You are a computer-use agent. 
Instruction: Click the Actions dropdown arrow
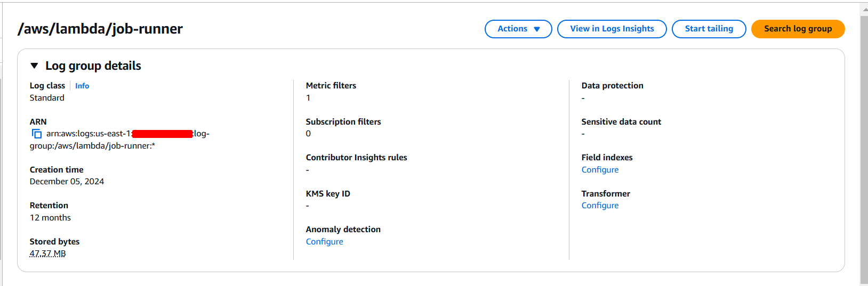point(537,29)
